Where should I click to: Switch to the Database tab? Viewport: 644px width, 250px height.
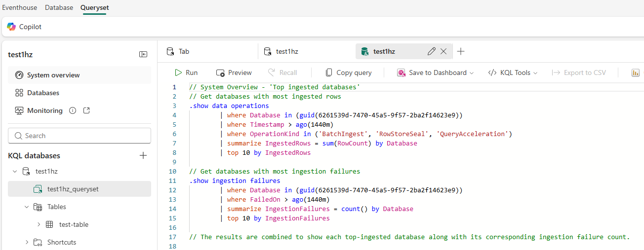click(x=59, y=7)
